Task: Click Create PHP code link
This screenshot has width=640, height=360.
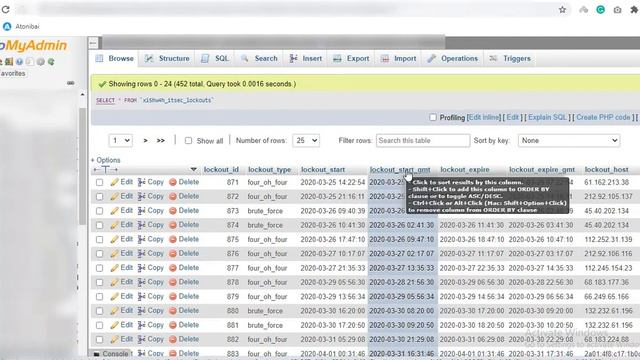Action: pyautogui.click(x=603, y=118)
